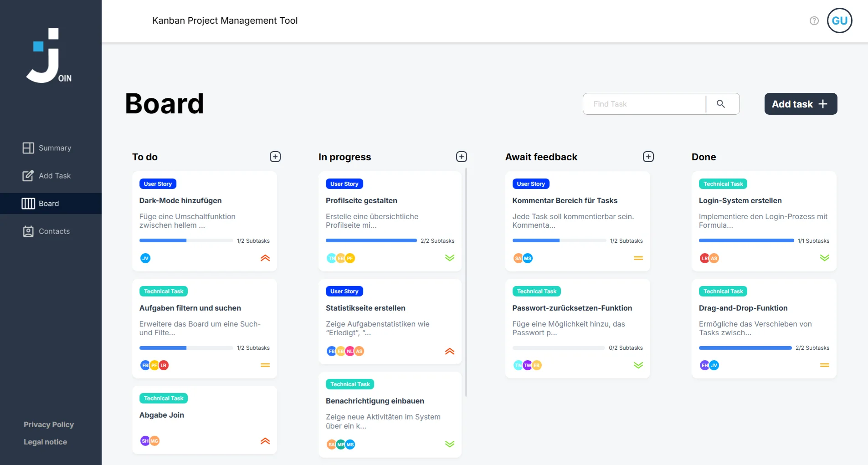The height and width of the screenshot is (465, 868).
Task: Click medium priority icon on Kommentar Bereich card
Action: (x=638, y=258)
